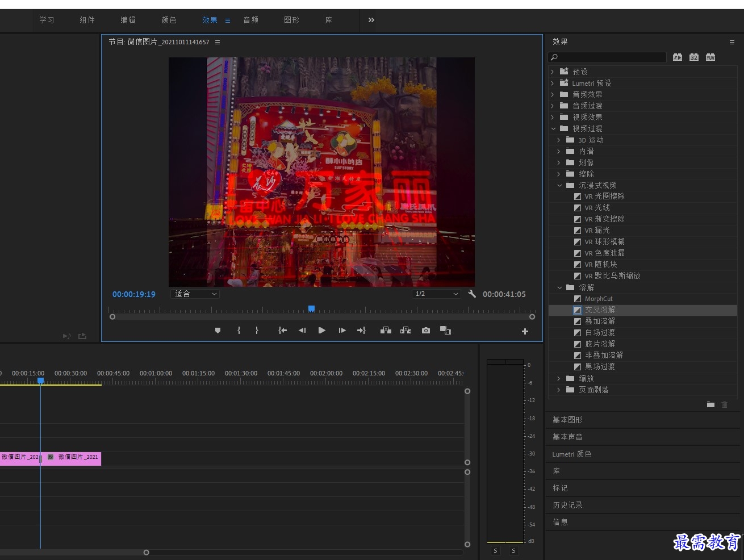
Task: Filter by accelerated effects icon
Action: click(678, 57)
